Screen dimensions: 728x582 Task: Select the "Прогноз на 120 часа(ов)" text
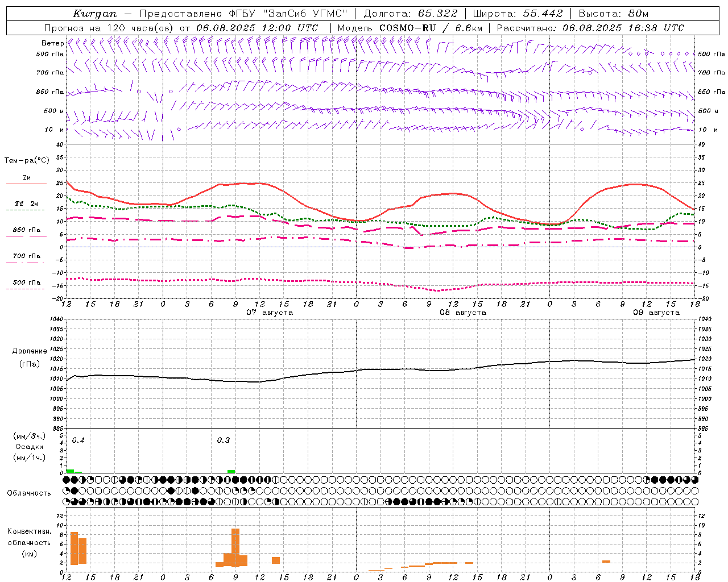click(x=109, y=28)
